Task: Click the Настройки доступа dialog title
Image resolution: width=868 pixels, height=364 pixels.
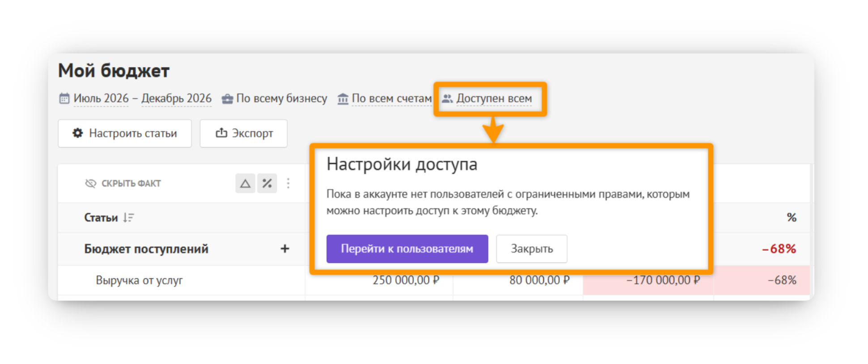Action: click(x=402, y=164)
